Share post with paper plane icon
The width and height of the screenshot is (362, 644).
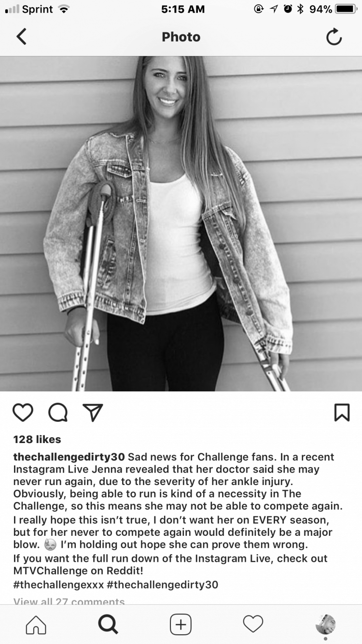[93, 412]
